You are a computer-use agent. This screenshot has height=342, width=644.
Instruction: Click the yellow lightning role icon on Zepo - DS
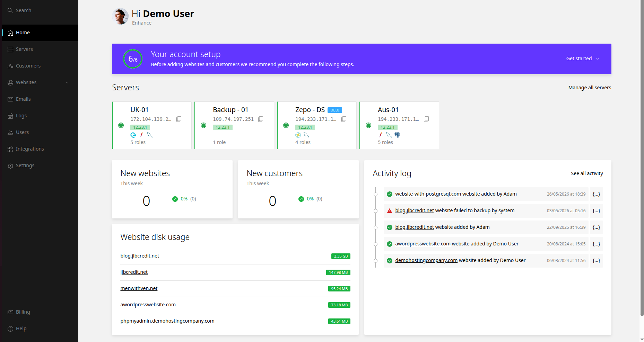(x=298, y=135)
